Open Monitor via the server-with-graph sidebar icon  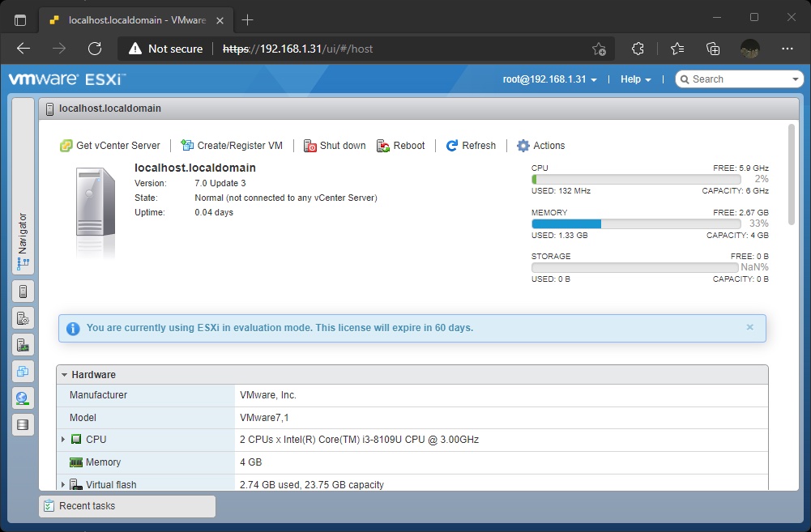[23, 345]
